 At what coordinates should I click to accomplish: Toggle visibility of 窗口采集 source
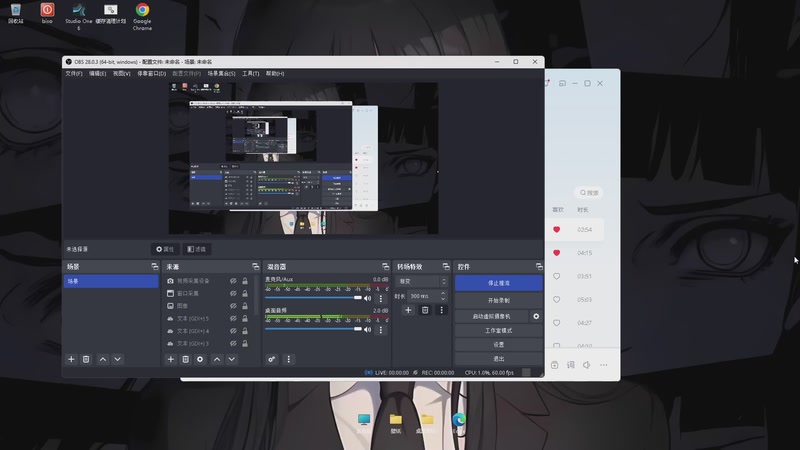tap(233, 293)
